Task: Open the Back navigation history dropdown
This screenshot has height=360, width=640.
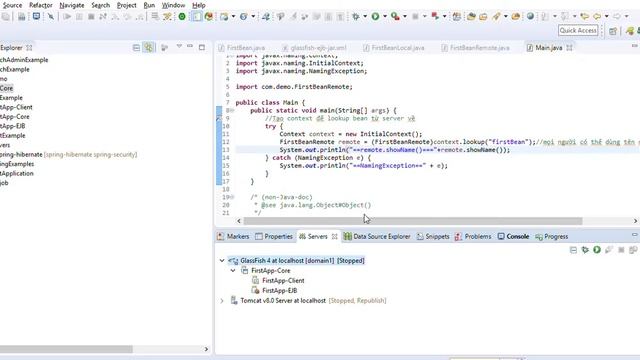Action: coord(607,17)
